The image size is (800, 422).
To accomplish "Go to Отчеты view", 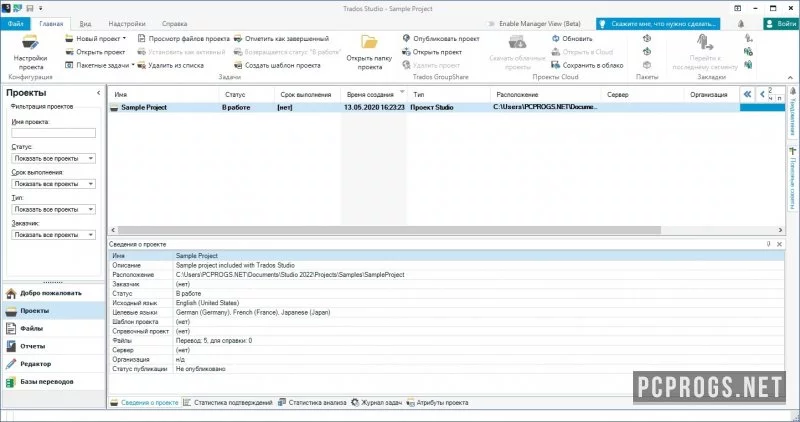I will click(x=53, y=346).
